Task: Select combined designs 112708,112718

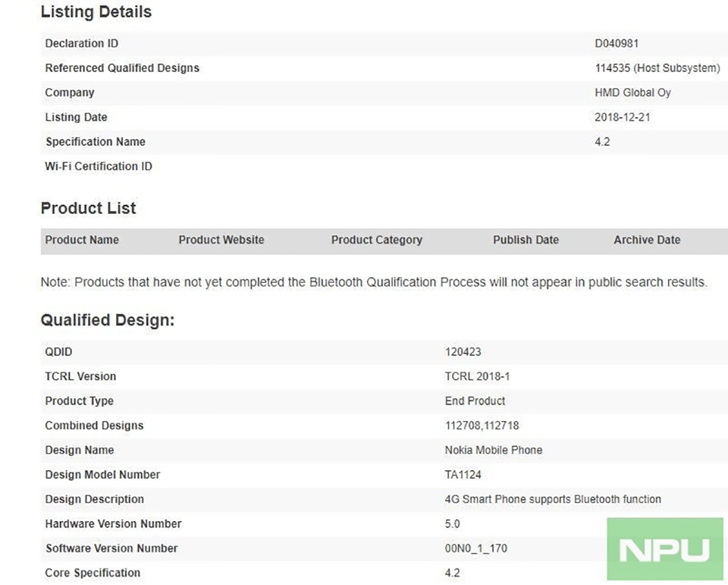Action: (482, 426)
